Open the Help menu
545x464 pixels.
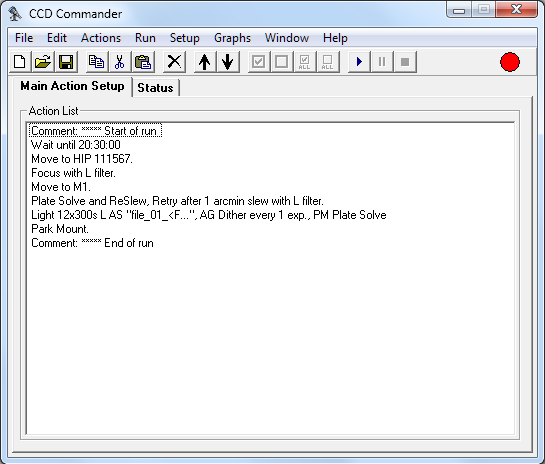(x=335, y=38)
